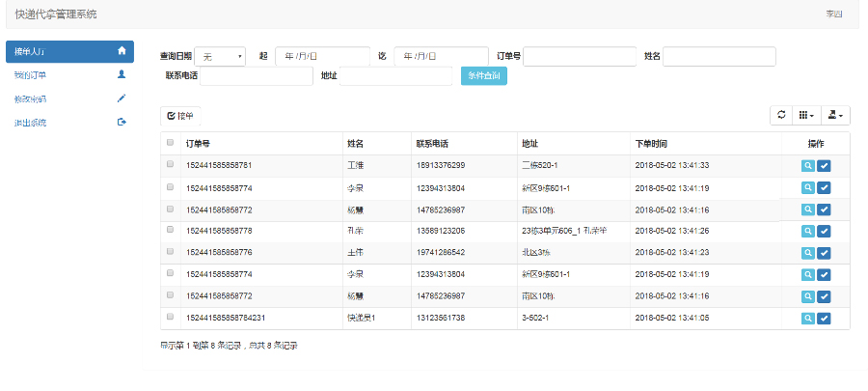Click order number 152441585858781

(x=219, y=166)
